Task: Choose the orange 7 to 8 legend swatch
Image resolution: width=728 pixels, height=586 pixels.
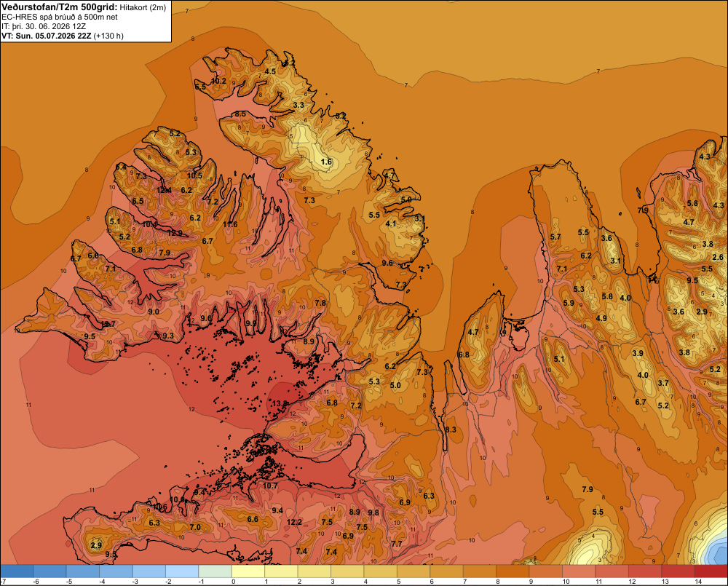Action: tap(480, 571)
